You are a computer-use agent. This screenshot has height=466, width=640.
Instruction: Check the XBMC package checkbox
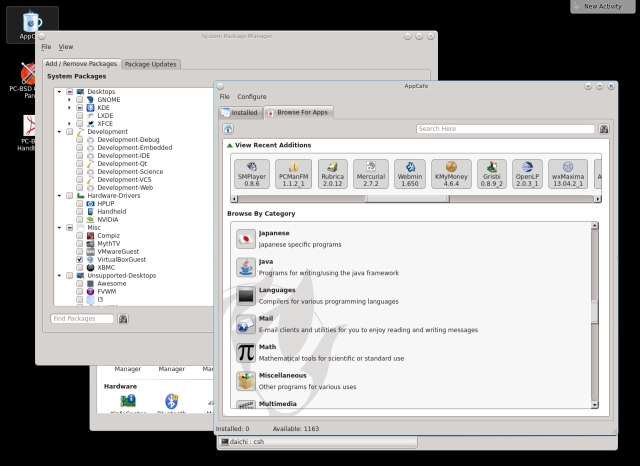coord(80,268)
